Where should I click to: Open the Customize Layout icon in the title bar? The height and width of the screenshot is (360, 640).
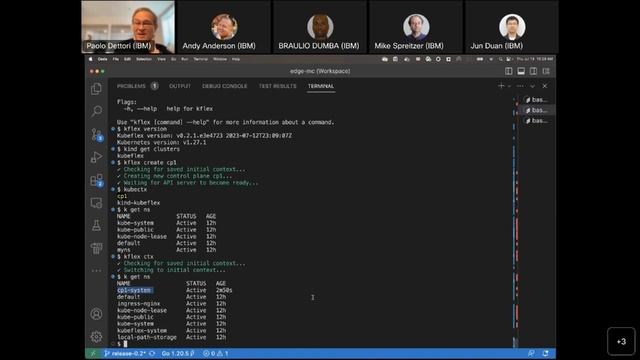tap(546, 71)
